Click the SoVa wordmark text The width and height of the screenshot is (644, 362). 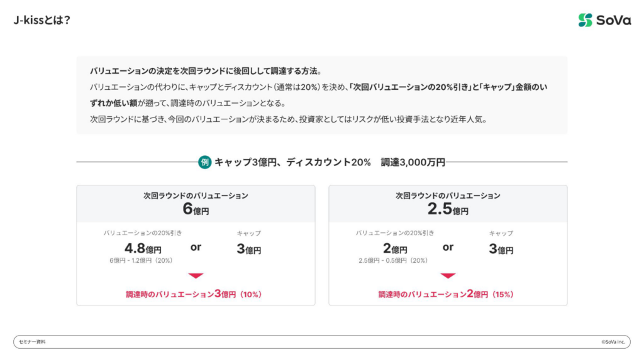(613, 20)
